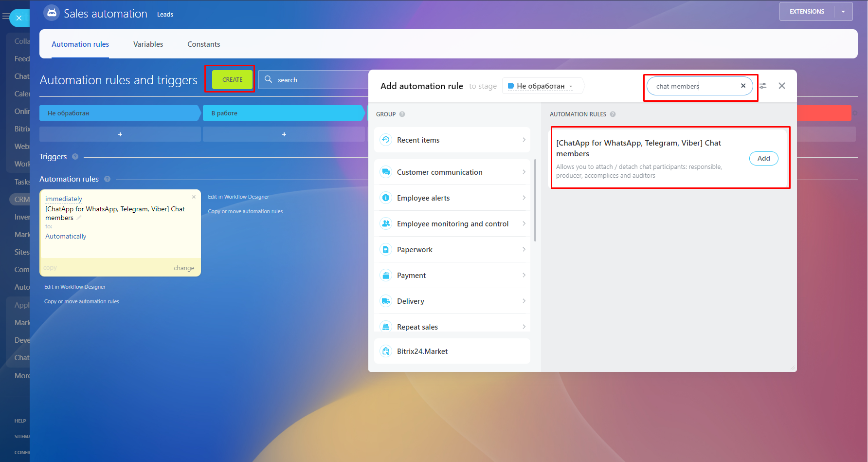Click help icon next to AUTOMATION RULES header
The image size is (868, 462).
tap(613, 114)
